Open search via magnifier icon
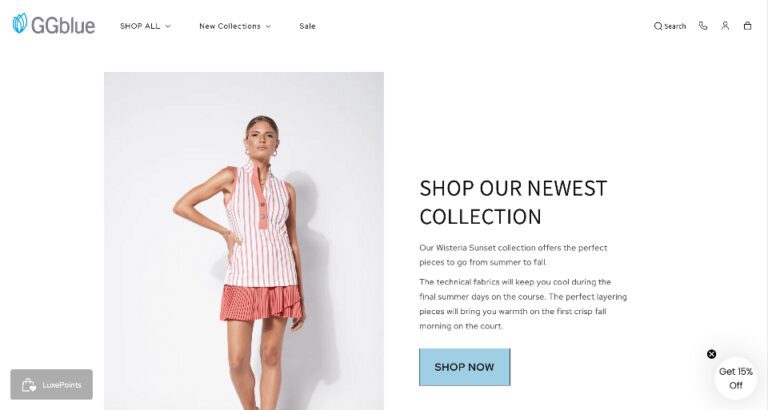 (x=658, y=26)
